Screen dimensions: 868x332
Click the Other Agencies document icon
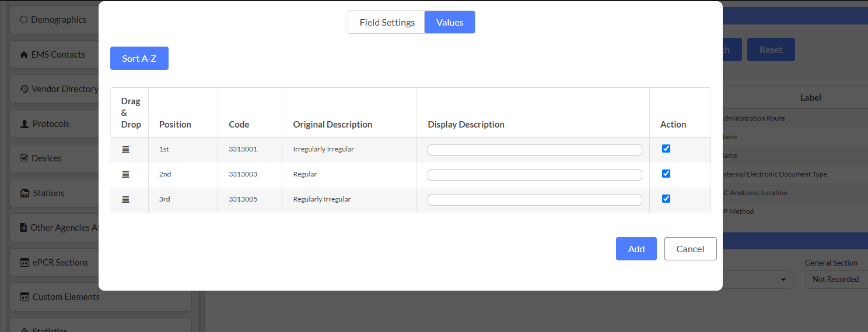point(23,228)
